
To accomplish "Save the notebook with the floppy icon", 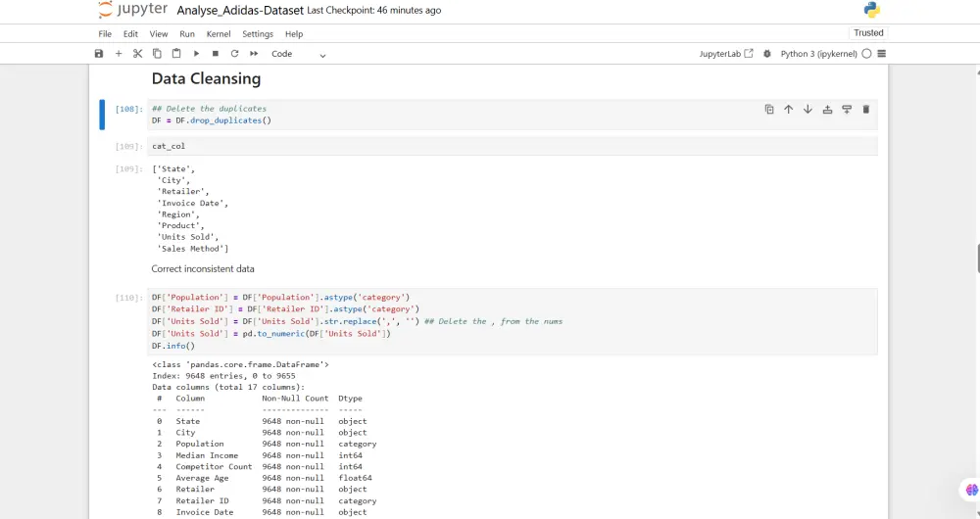I will [x=99, y=54].
